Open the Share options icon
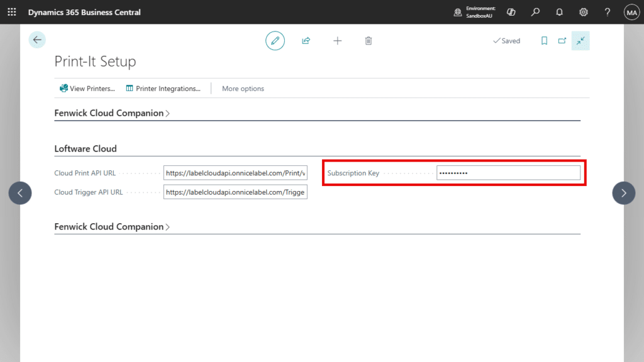Viewport: 644px width, 362px height. [x=306, y=40]
